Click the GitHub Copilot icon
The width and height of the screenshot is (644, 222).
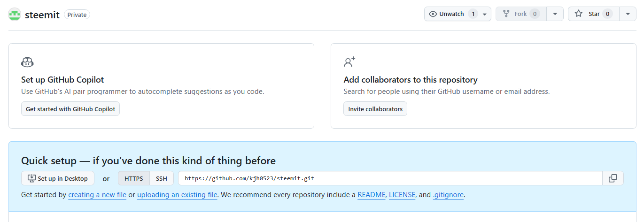pos(27,62)
